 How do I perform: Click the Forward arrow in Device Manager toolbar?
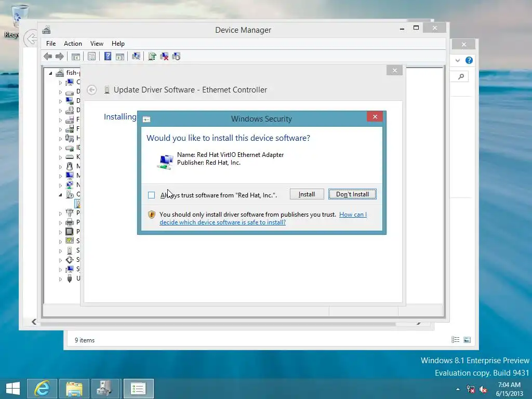[60, 56]
